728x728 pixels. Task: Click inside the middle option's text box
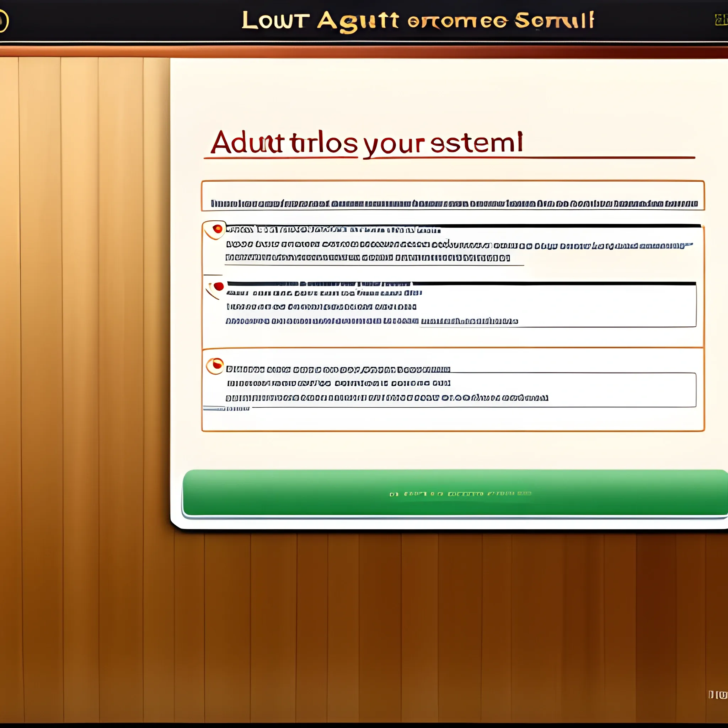click(461, 305)
